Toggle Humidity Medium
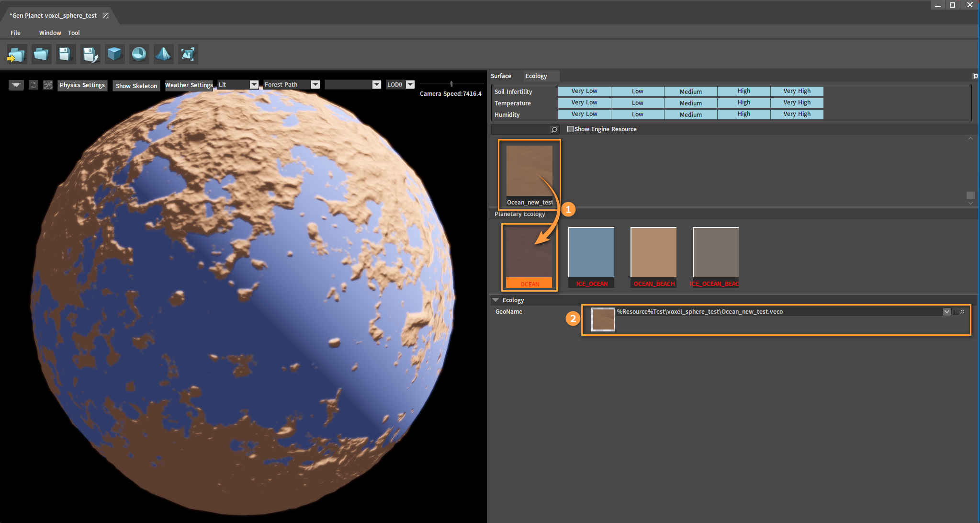The width and height of the screenshot is (980, 523). pyautogui.click(x=690, y=114)
